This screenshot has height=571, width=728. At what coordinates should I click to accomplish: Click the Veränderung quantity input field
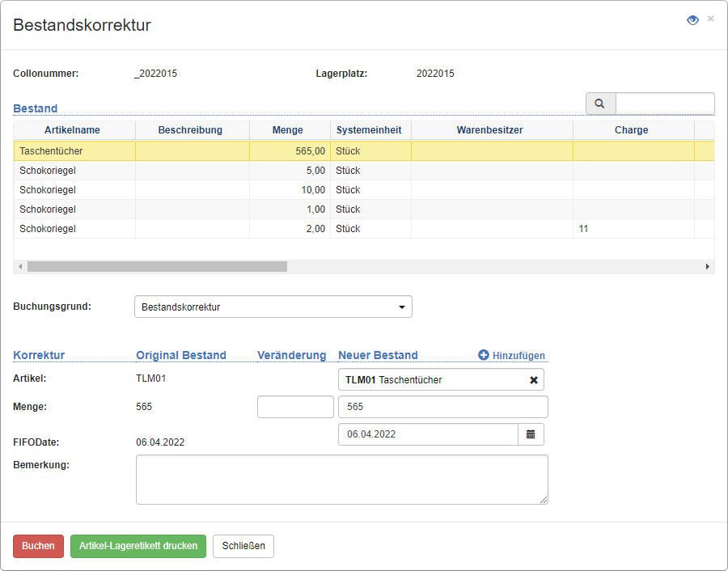tap(295, 407)
